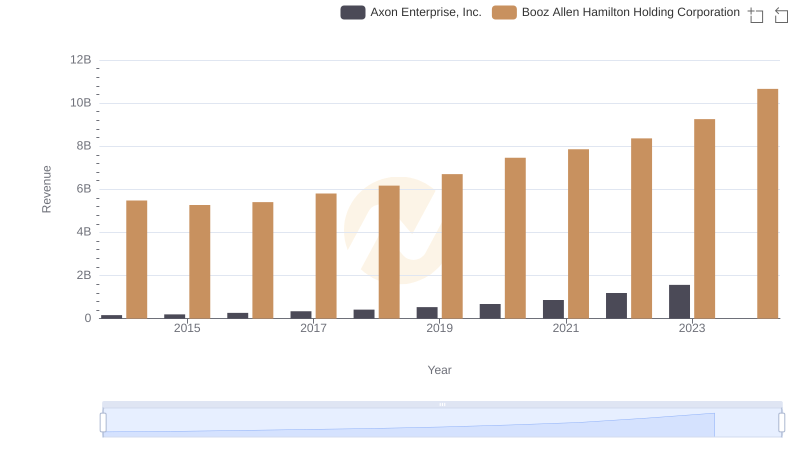Screen dimensions: 800x461
Task: Click the Booz Allen bar for 2016
Action: pos(263,260)
